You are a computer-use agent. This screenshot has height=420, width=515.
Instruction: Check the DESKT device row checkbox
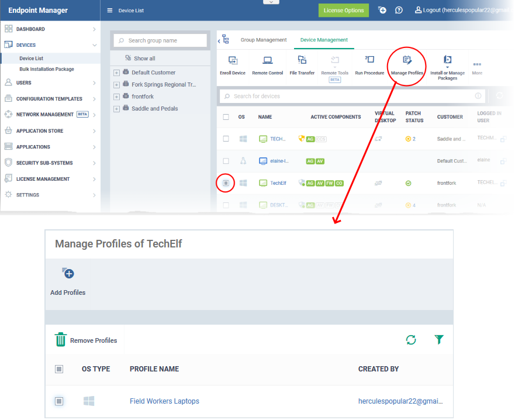click(226, 205)
